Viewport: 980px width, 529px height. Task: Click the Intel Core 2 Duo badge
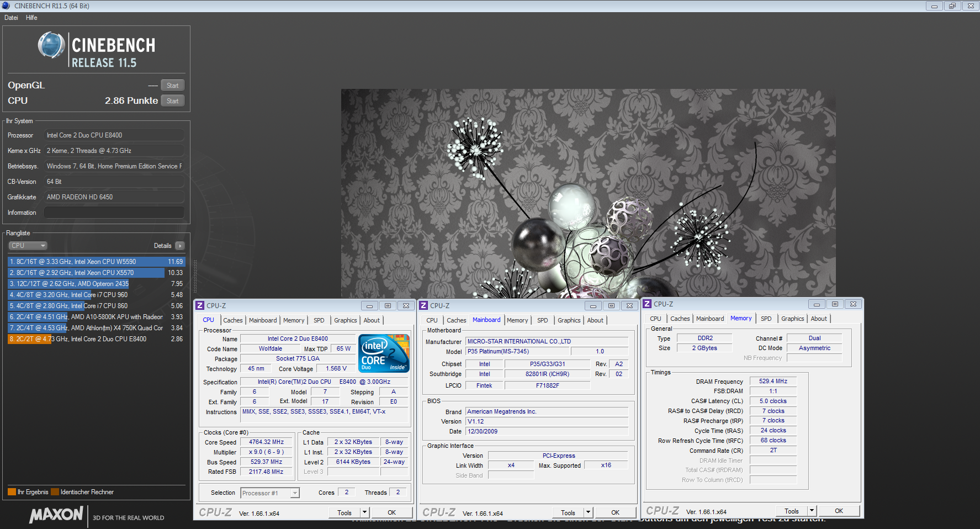coord(384,353)
